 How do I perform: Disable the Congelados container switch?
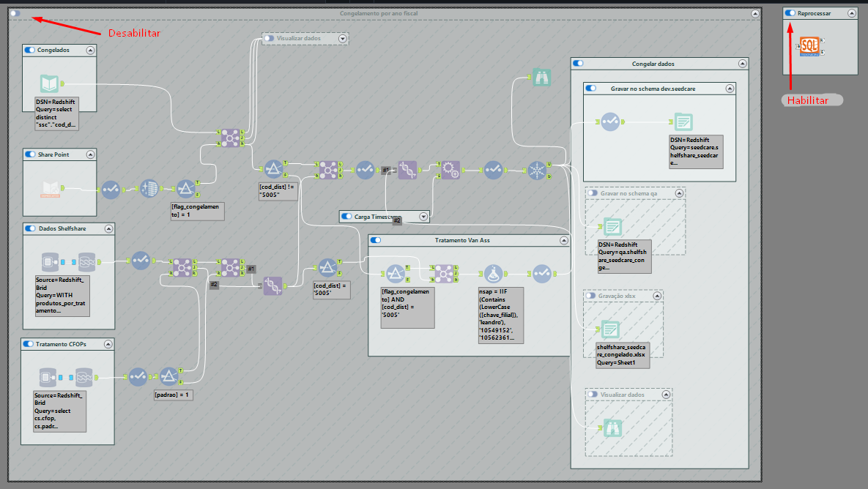pos(30,50)
